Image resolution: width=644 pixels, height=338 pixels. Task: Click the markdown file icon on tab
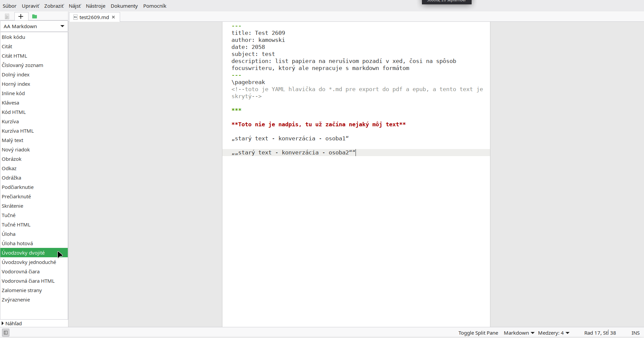coord(75,17)
